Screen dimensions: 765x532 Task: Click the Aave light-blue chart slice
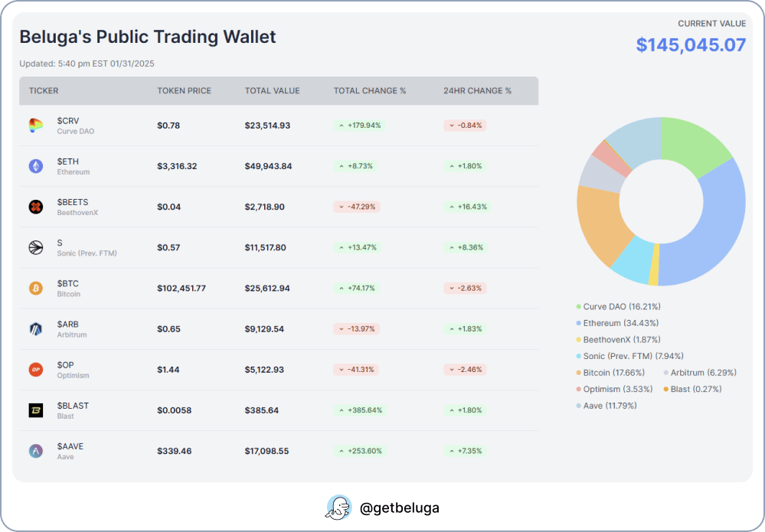click(636, 140)
